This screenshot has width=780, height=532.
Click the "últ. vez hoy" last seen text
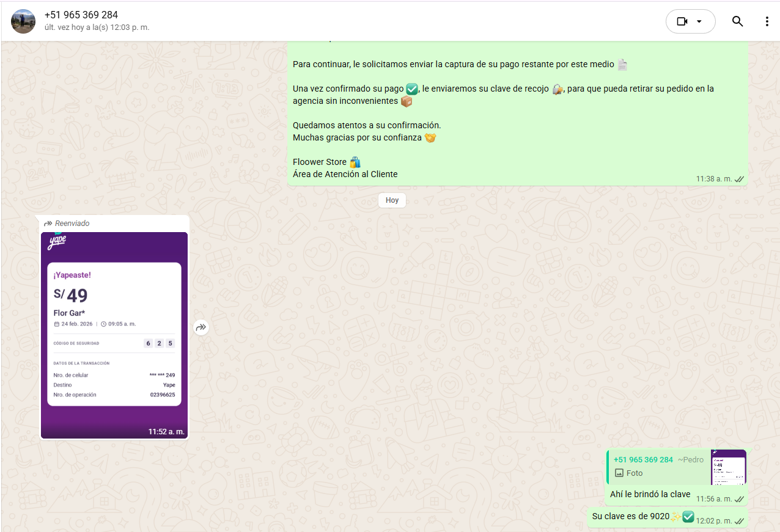[97, 27]
